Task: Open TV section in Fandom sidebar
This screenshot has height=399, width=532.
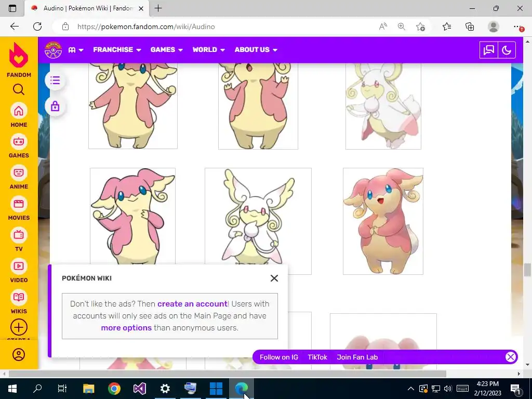Action: tap(19, 239)
